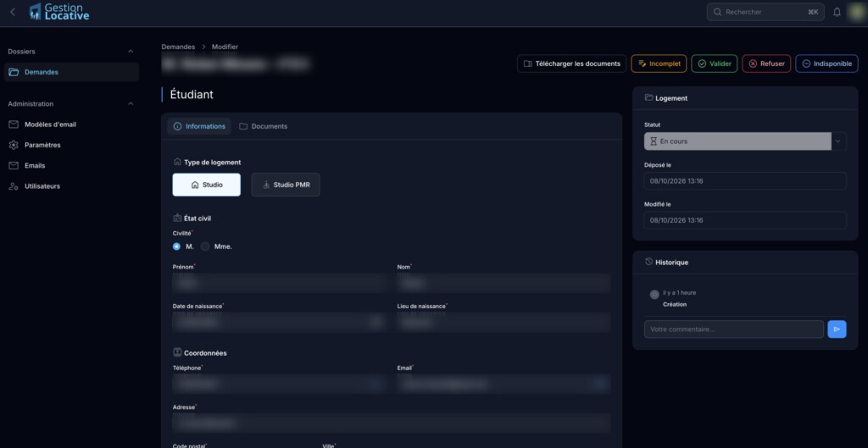
Task: Click the Gestion Locative logo
Action: pos(59,12)
